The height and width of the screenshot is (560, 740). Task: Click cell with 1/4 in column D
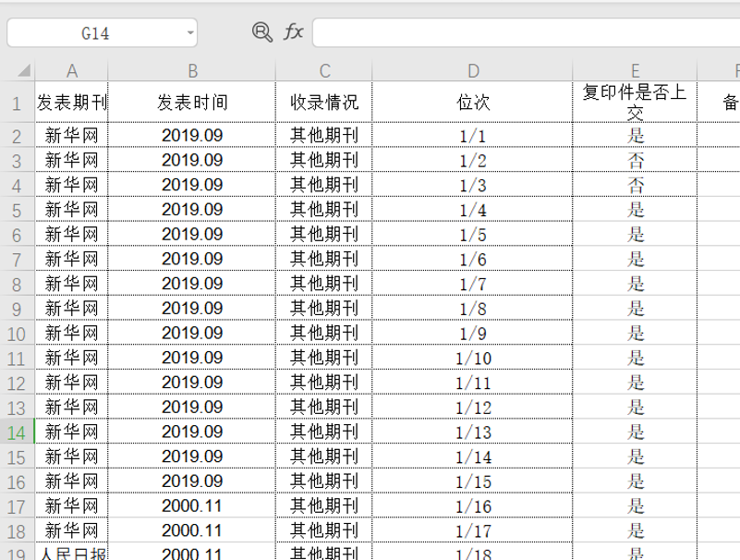(473, 209)
